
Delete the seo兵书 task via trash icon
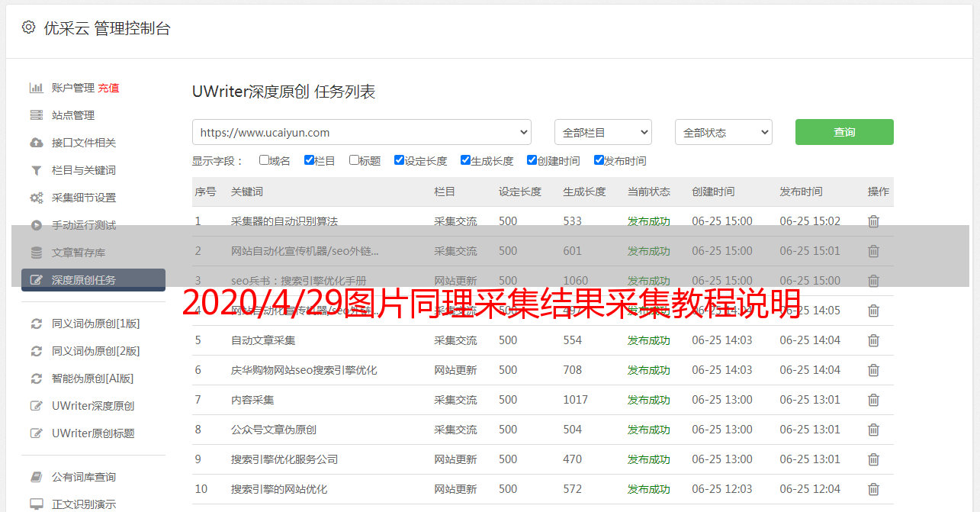point(873,281)
